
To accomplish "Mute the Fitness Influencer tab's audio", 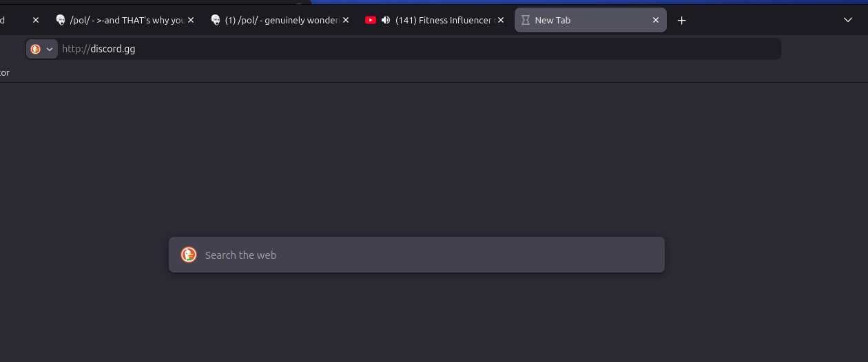I will pos(386,20).
